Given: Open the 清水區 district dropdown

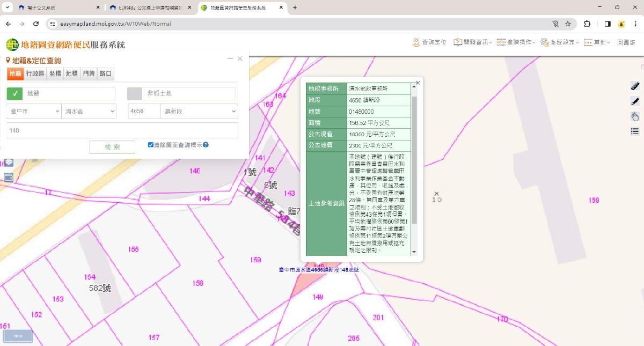Looking at the screenshot, I should [89, 111].
